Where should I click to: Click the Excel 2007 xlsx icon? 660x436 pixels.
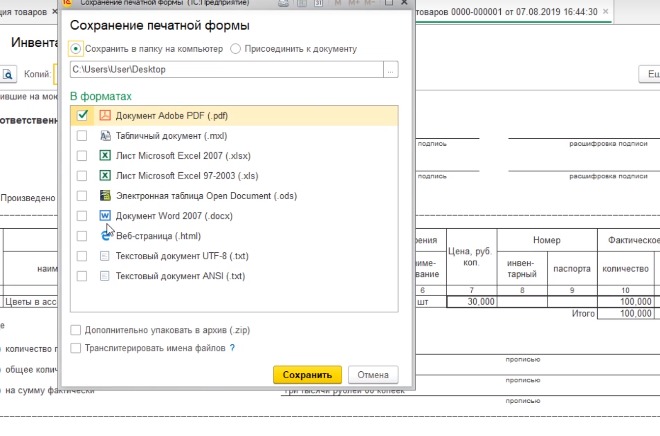coord(104,155)
